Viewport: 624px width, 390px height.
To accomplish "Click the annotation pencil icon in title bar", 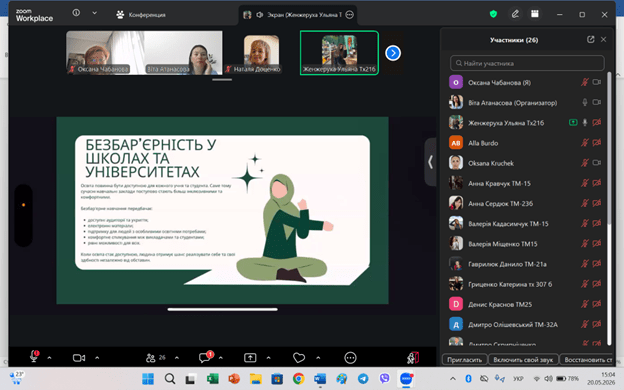I will (515, 14).
